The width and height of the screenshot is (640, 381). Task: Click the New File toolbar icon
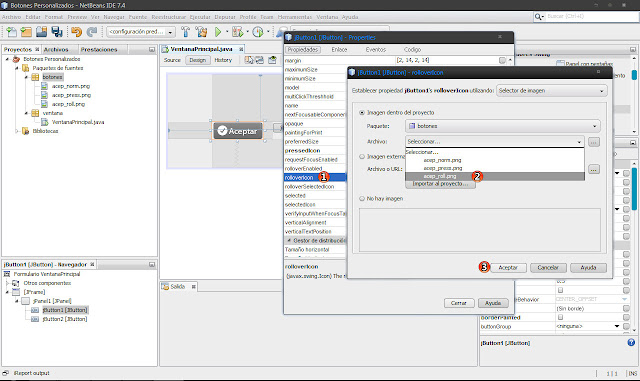coord(11,32)
